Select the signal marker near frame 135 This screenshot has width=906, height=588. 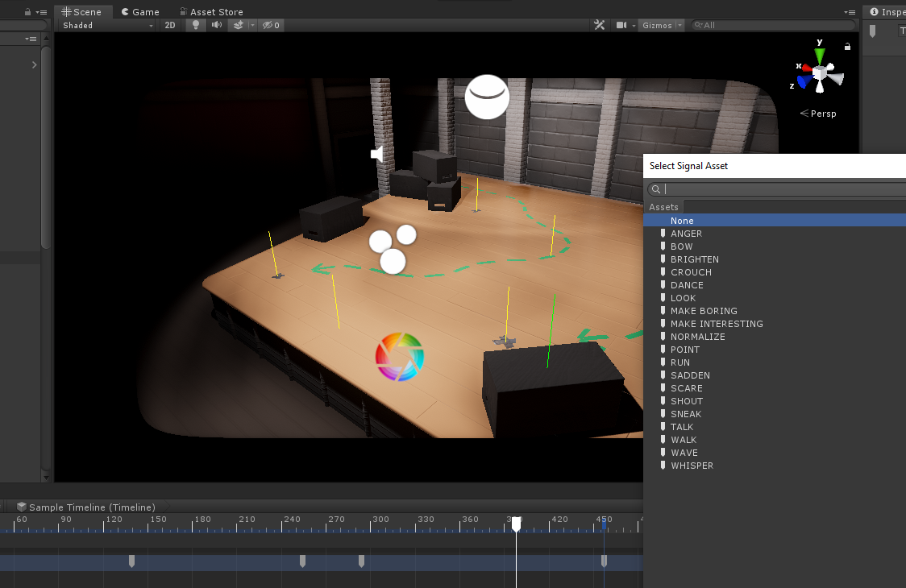pyautogui.click(x=131, y=561)
